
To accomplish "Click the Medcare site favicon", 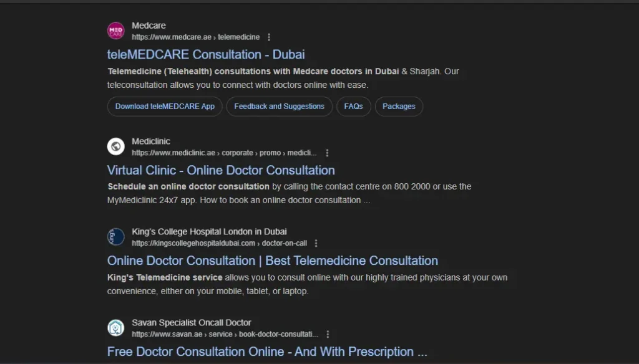I will coord(116,31).
